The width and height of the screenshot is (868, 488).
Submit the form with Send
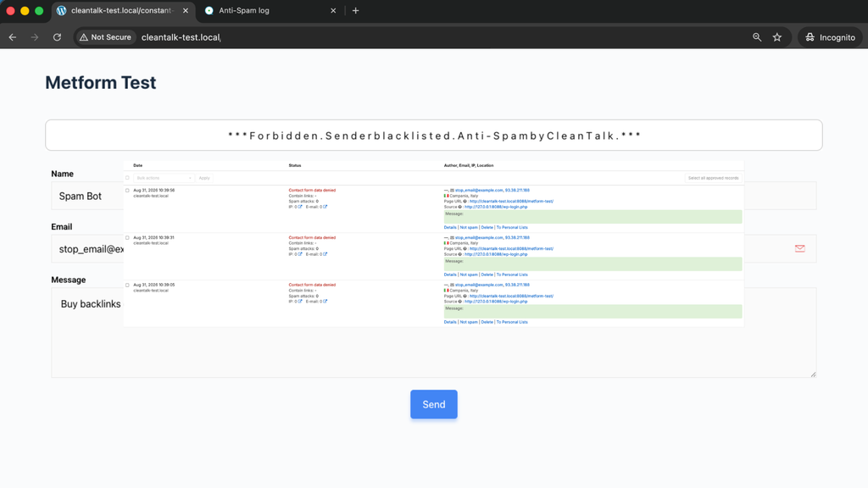pyautogui.click(x=434, y=404)
